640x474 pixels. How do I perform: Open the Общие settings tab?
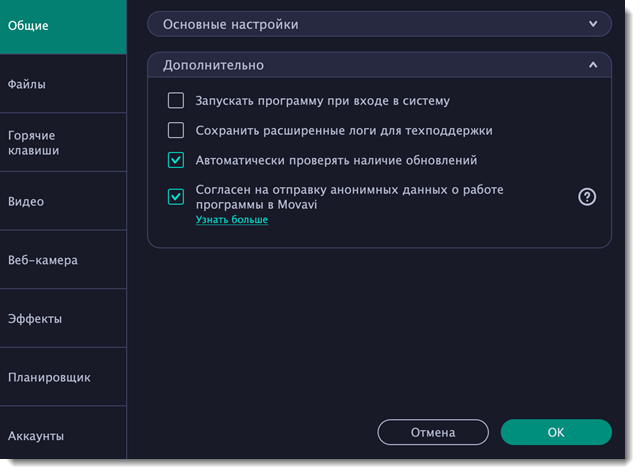pyautogui.click(x=63, y=26)
